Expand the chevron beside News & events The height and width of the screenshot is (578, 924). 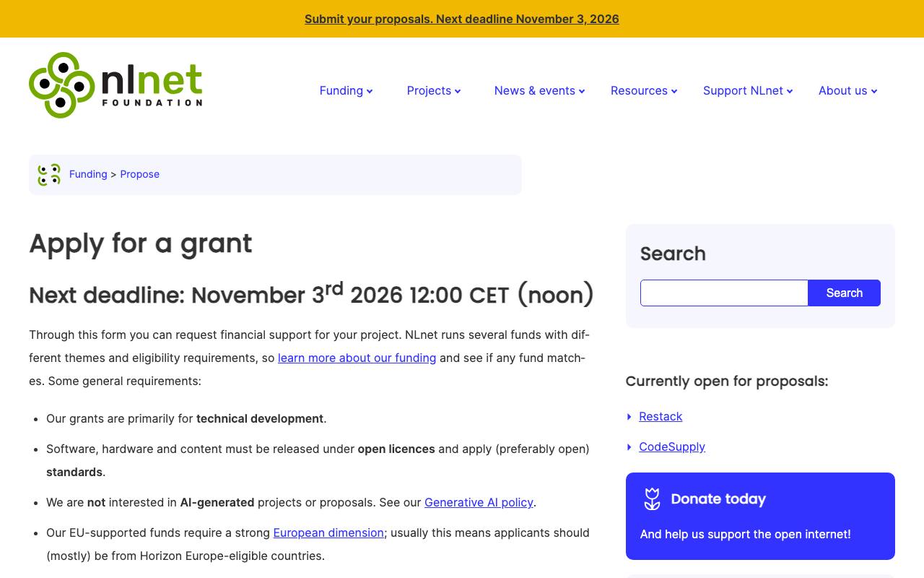(x=582, y=92)
